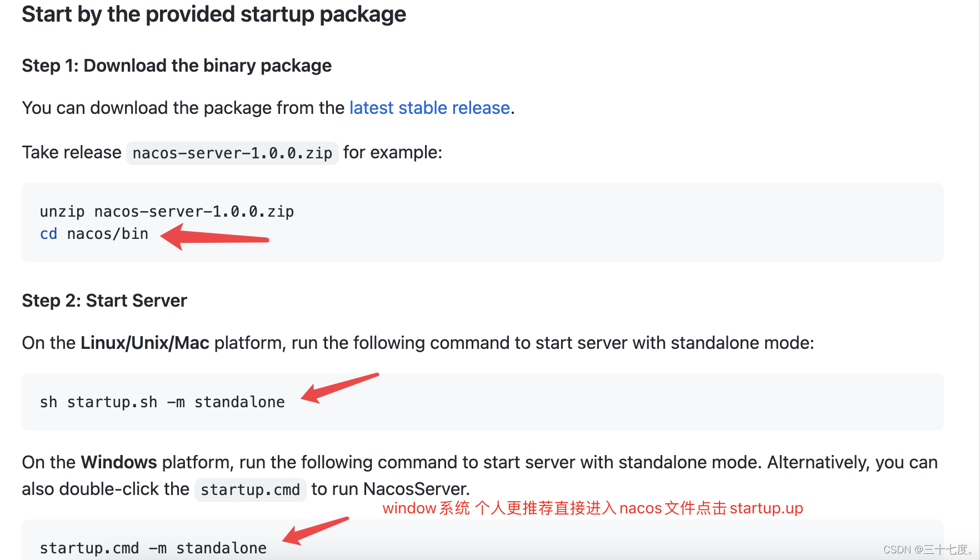Image resolution: width=980 pixels, height=560 pixels.
Task: Click the bold Windows platform text
Action: pos(119,462)
